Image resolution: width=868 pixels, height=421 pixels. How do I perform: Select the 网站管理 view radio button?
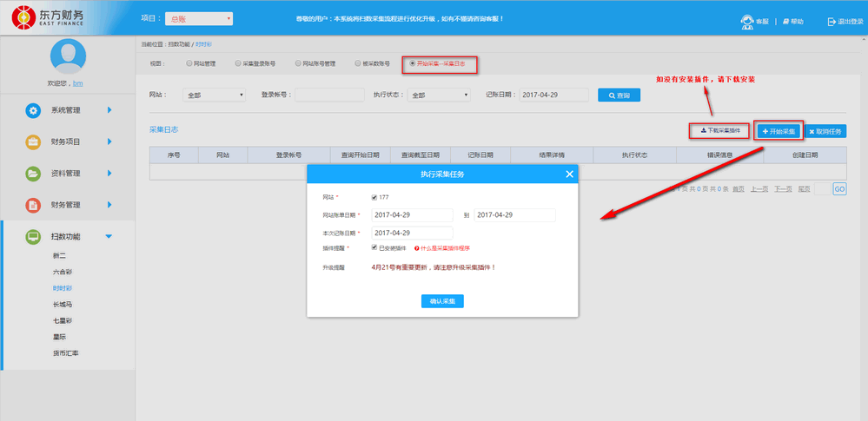[189, 63]
